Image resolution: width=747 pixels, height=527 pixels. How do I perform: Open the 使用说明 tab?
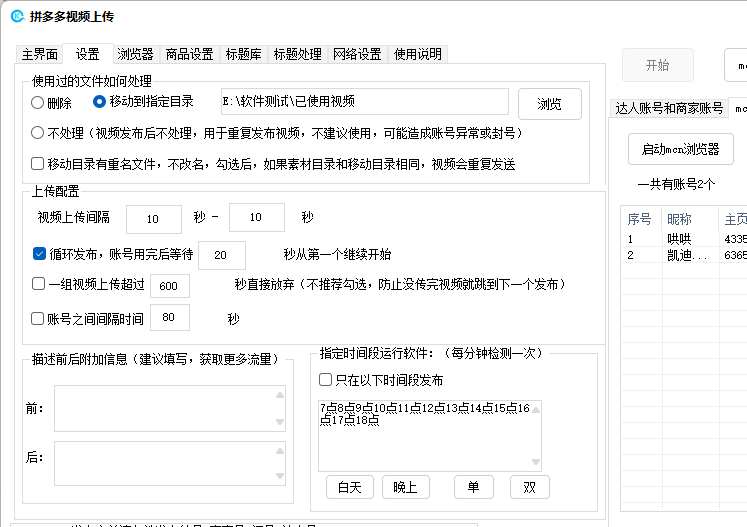point(418,54)
